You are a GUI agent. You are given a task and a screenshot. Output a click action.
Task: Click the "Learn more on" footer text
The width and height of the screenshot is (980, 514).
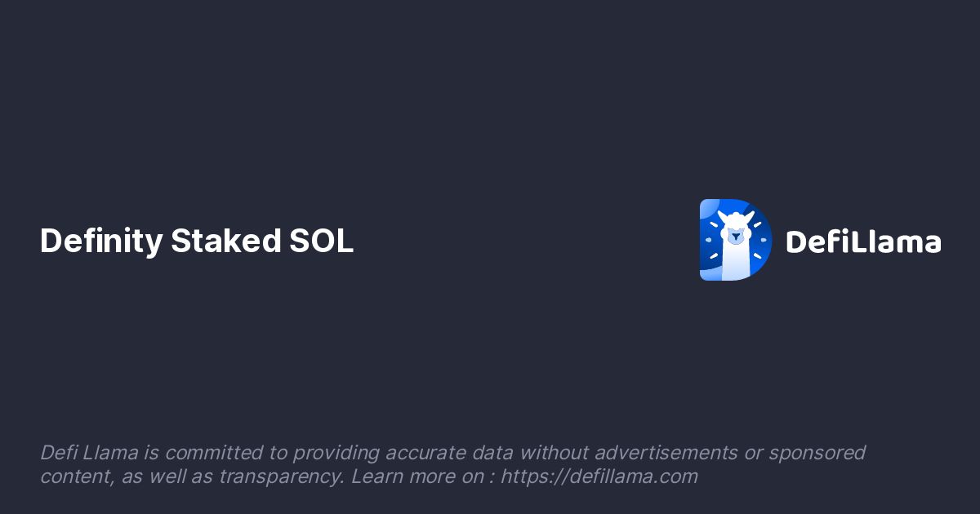coord(417,476)
